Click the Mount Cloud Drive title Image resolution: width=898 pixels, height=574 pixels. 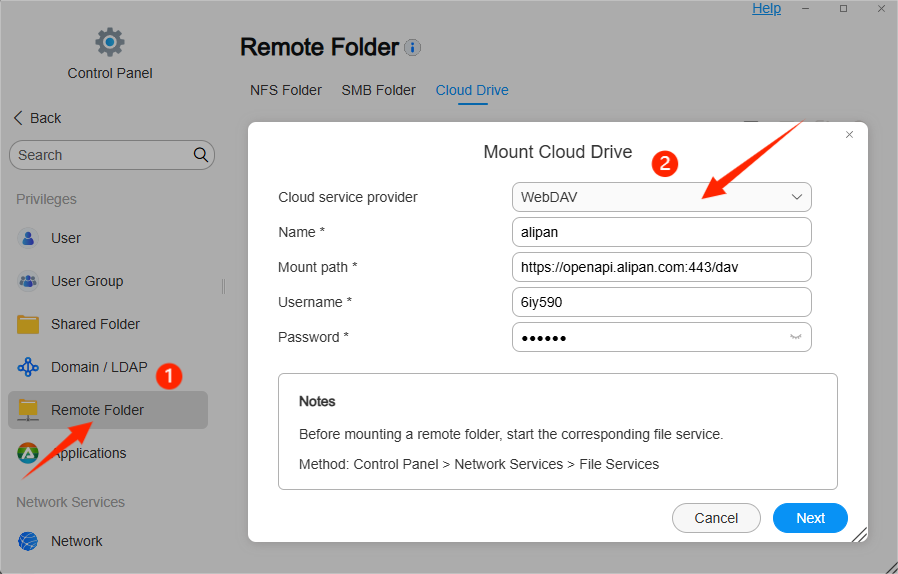tap(558, 152)
